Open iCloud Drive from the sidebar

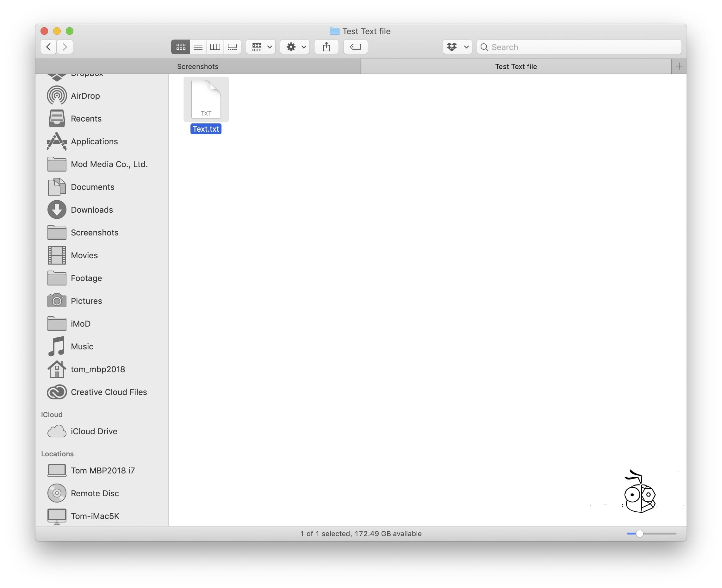(x=94, y=431)
